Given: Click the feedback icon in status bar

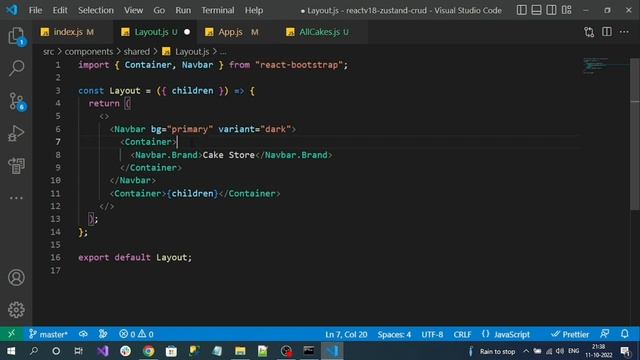Looking at the screenshot, I should (605, 334).
